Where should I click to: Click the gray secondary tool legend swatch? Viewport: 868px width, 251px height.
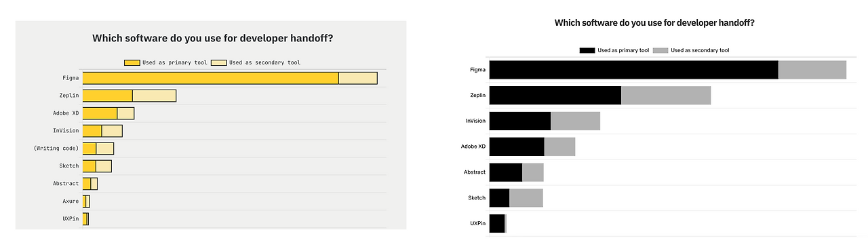pos(660,50)
